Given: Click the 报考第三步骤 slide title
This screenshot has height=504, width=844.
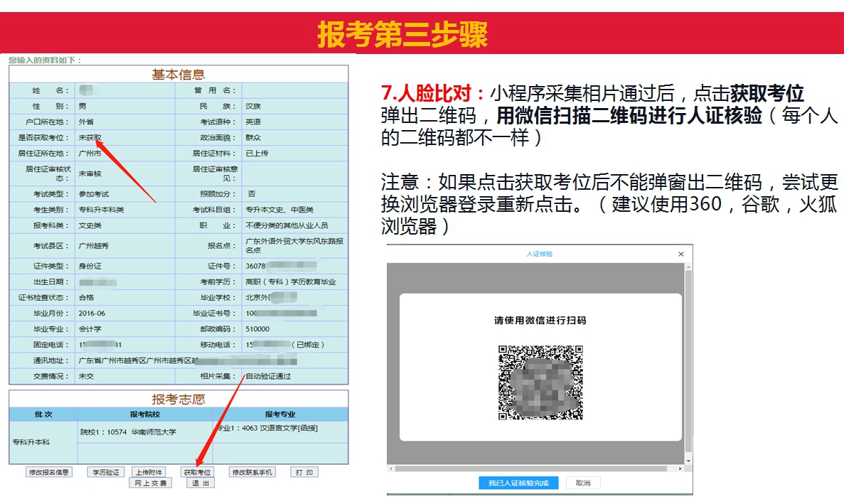Looking at the screenshot, I should point(402,34).
